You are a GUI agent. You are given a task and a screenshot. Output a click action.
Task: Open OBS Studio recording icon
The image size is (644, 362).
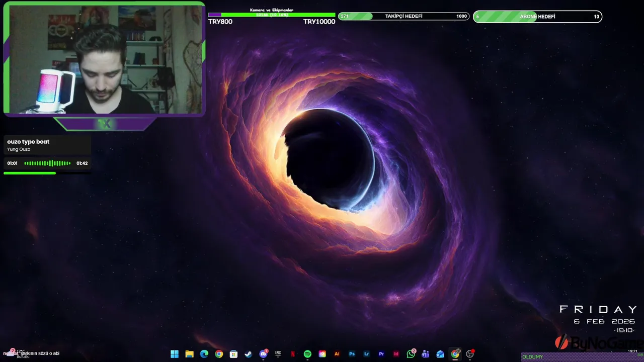pos(470,354)
